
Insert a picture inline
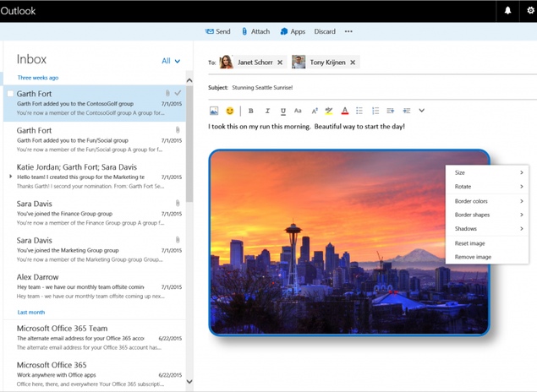tap(214, 111)
